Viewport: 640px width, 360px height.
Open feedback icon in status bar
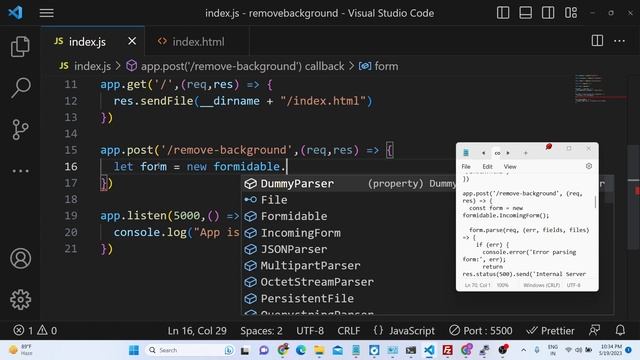coord(595,330)
